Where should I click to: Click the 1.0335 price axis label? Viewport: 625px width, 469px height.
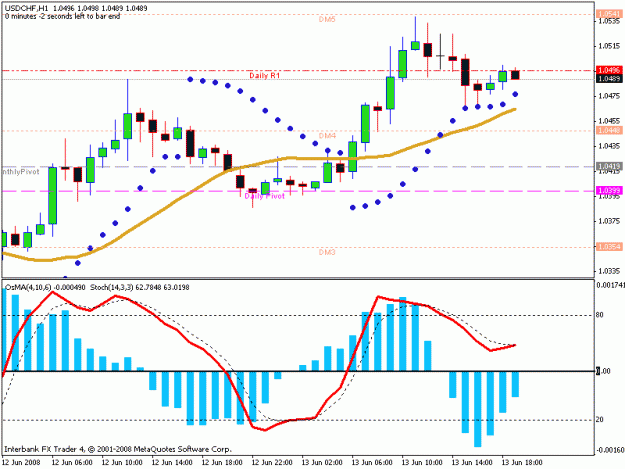coord(609,271)
